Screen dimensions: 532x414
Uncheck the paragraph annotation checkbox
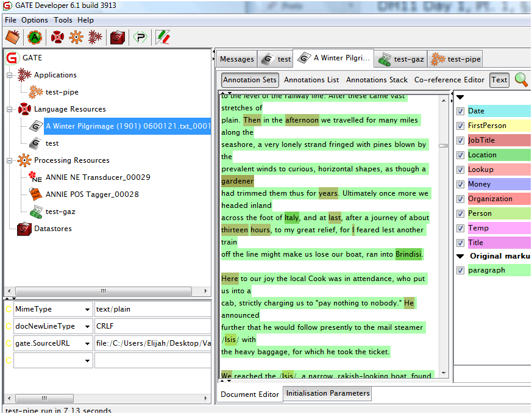461,271
